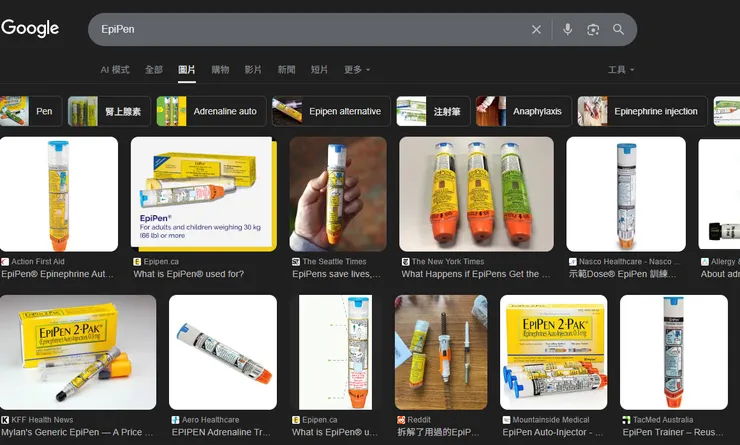
Task: Start voice search with microphone icon
Action: 568,29
